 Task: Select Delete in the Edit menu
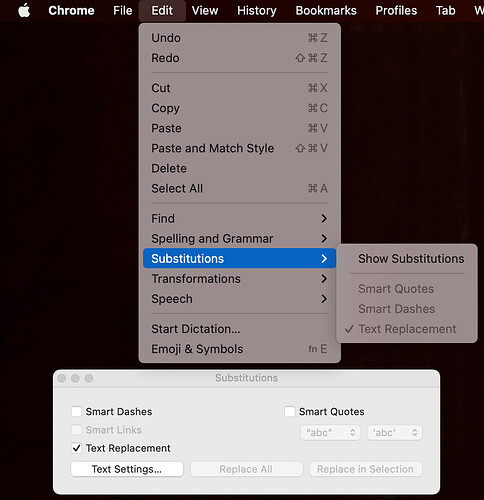[239, 168]
